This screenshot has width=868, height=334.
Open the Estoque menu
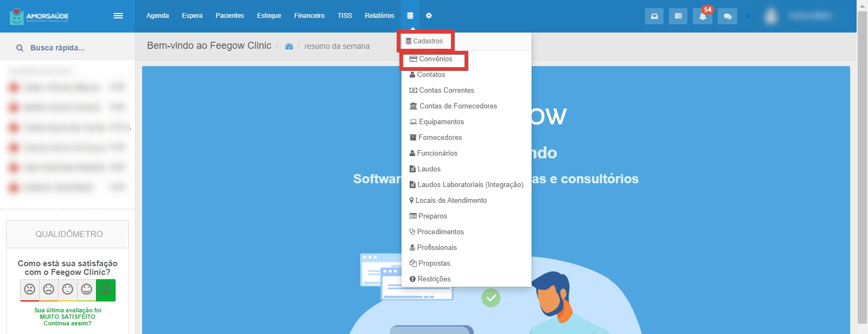[269, 16]
